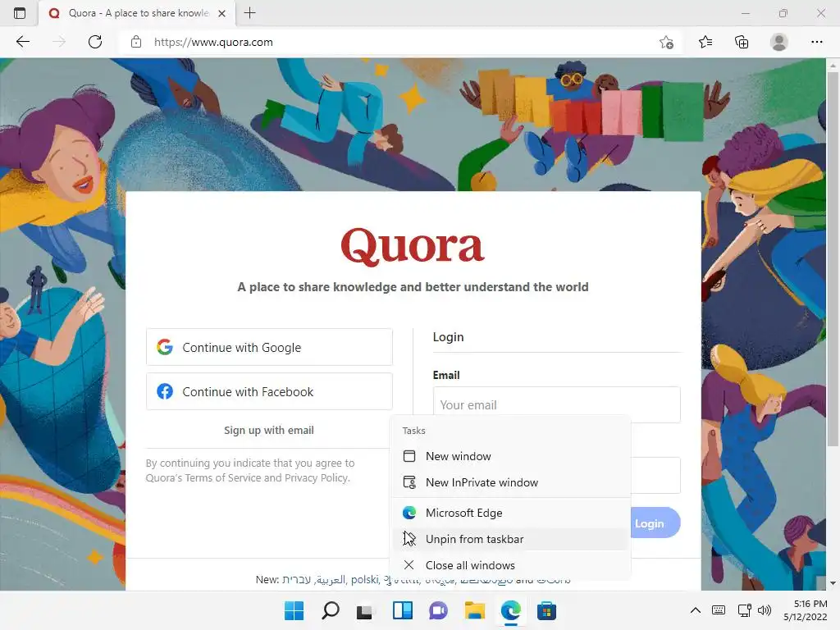Show hidden icons chevron in system tray
This screenshot has height=630, width=840.
point(696,610)
